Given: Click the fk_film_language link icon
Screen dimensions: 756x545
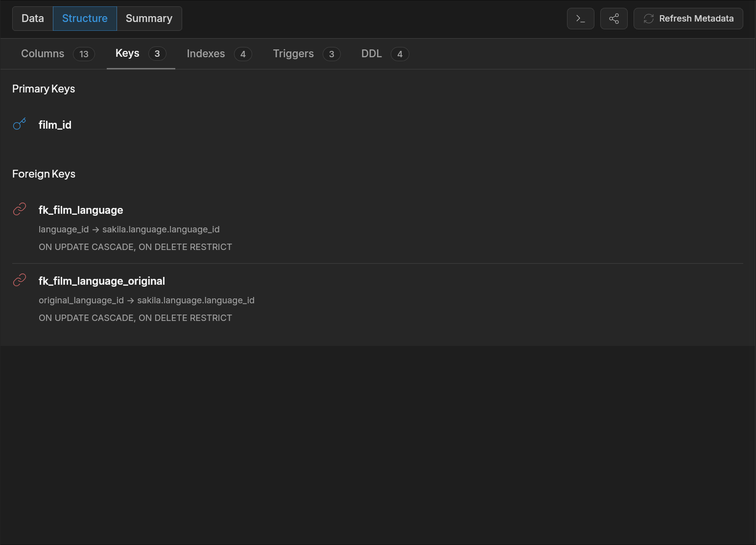Looking at the screenshot, I should click(20, 209).
